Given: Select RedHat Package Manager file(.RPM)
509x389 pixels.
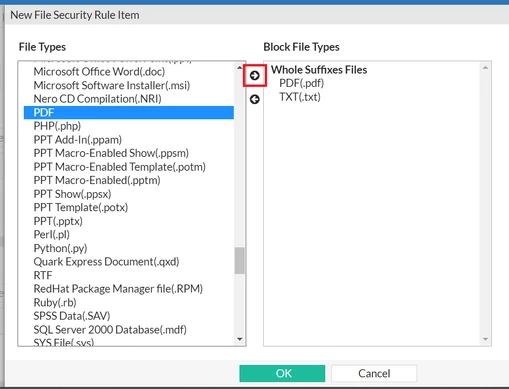Looking at the screenshot, I should tap(118, 289).
